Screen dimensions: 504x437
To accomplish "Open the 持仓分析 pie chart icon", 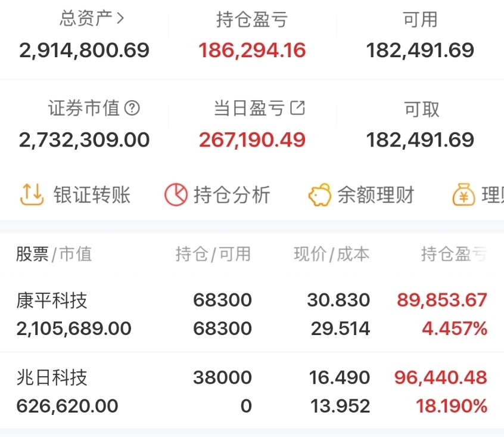I will click(176, 194).
